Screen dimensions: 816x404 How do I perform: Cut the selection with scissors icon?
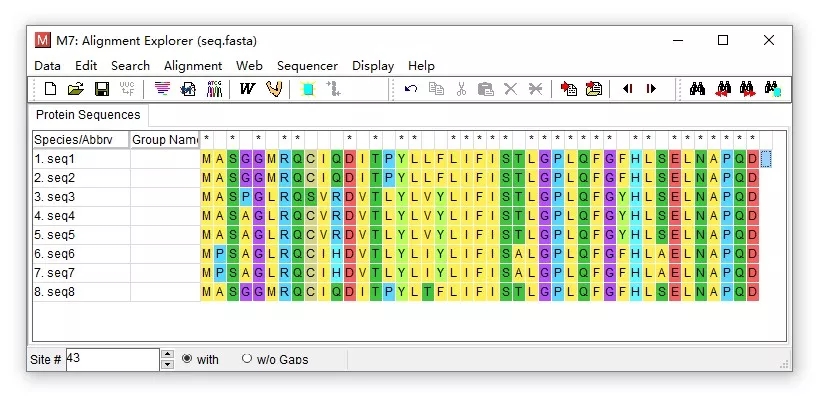click(461, 89)
